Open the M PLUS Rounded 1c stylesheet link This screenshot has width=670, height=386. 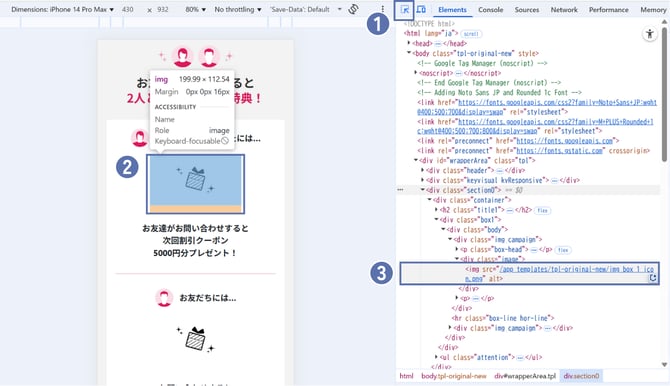535,126
